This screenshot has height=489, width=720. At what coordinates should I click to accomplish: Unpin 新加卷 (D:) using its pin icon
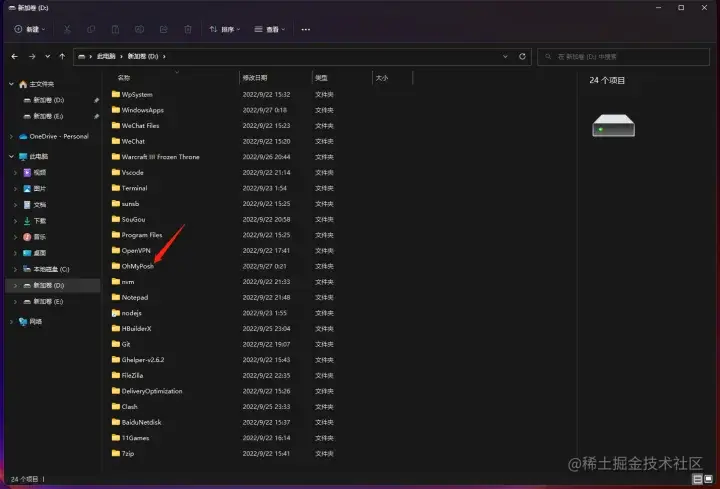tap(96, 100)
